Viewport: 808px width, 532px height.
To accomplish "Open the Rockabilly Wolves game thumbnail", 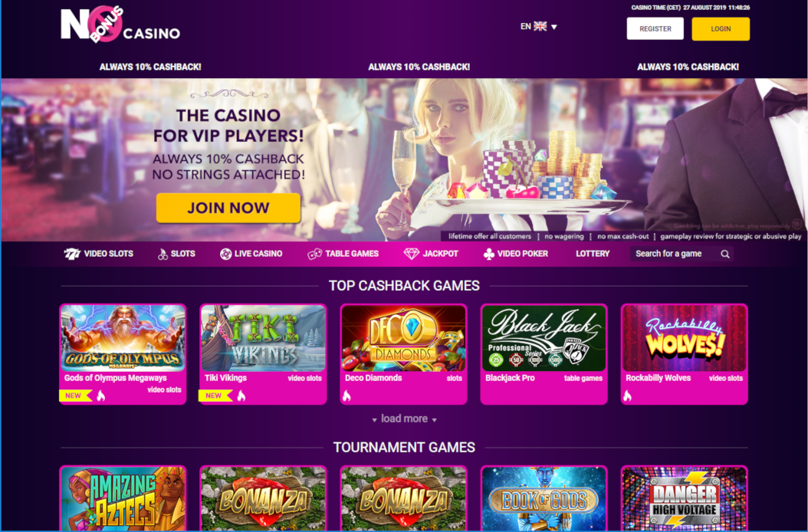I will [x=685, y=337].
